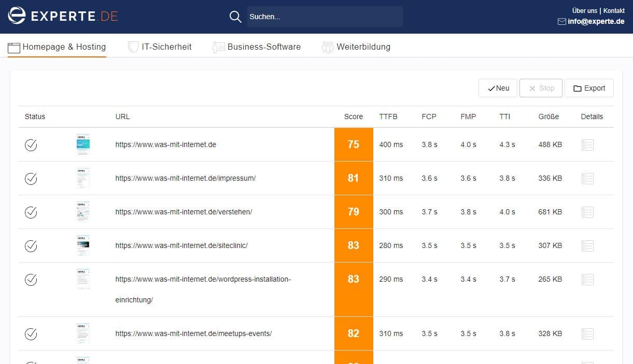The image size is (633, 364).
Task: Click the meetups-events URL text
Action: 193,333
